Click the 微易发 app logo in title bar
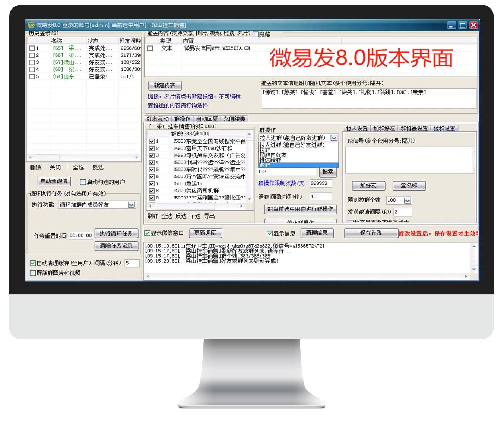Screen dimensions: 504x421 click(x=31, y=25)
